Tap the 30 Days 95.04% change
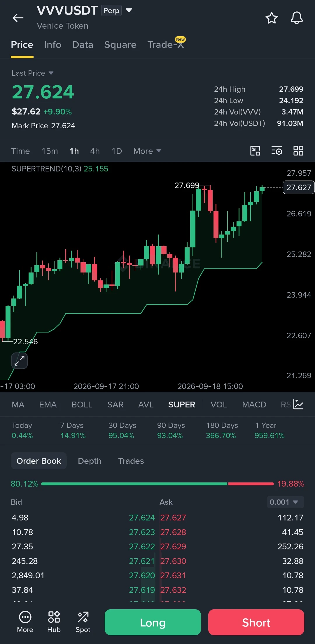This screenshot has width=315, height=644. point(122,431)
